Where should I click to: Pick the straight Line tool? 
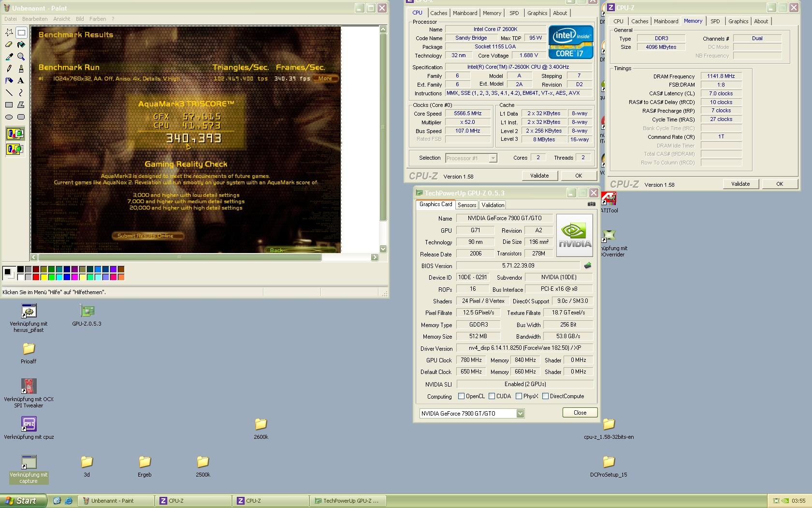(x=9, y=92)
